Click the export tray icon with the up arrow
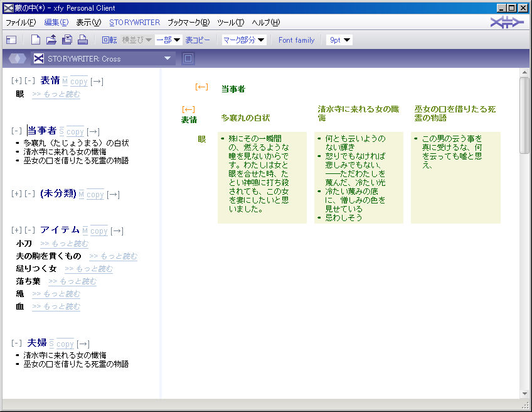This screenshot has width=532, height=412. (51, 40)
